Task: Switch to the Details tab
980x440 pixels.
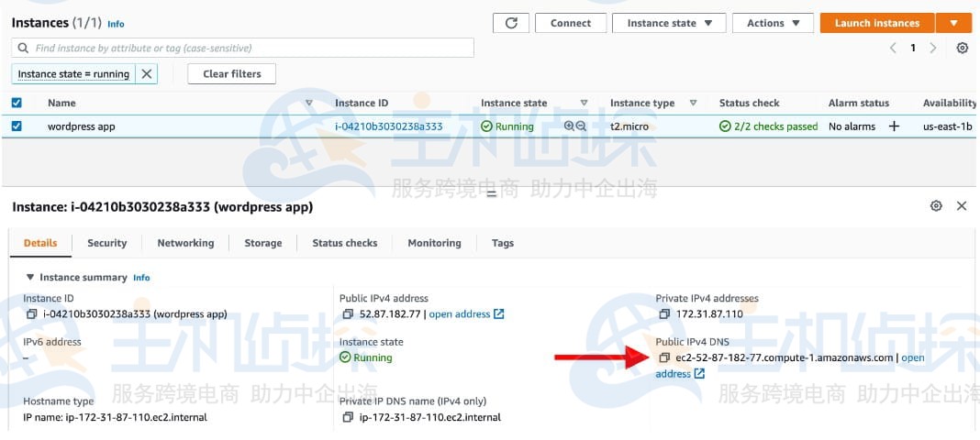Action: (40, 244)
